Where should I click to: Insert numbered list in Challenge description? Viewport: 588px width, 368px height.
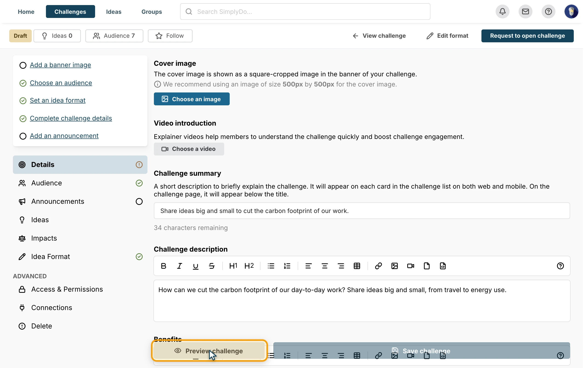287,266
